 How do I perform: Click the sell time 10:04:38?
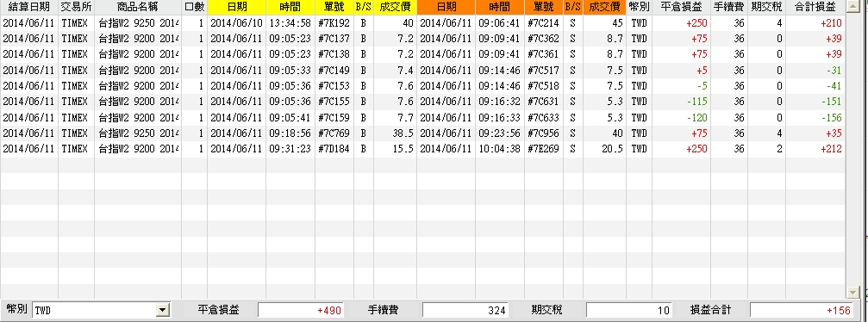click(499, 148)
